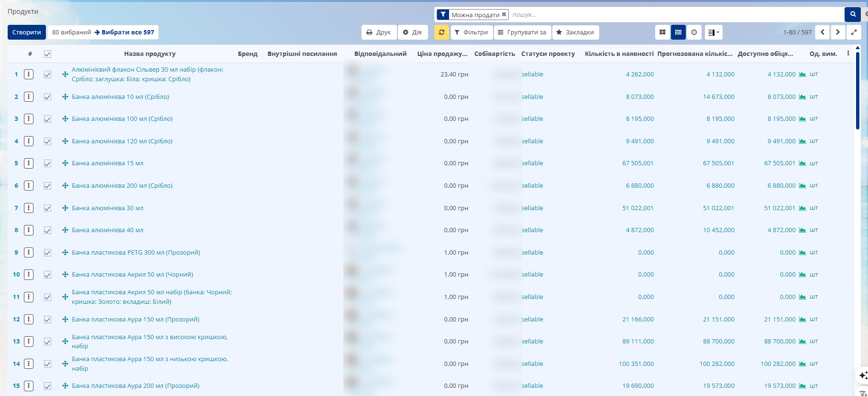Toggle the fullscreen expand icon
Screen dimensions: 868x396
(x=854, y=32)
